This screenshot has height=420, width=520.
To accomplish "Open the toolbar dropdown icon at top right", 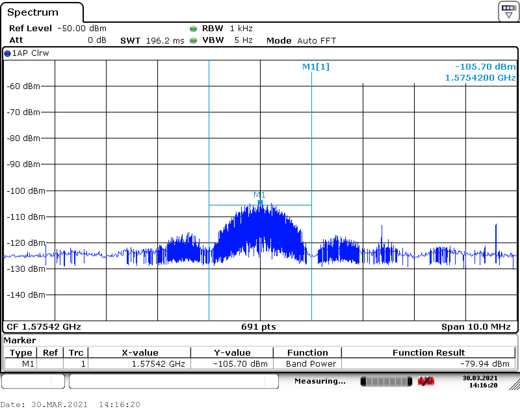I will tap(508, 12).
